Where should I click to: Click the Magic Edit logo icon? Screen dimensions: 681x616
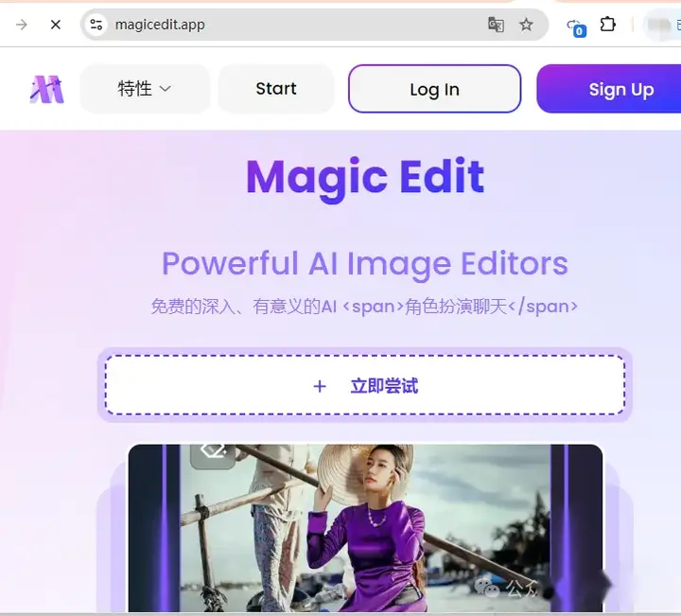point(47,90)
